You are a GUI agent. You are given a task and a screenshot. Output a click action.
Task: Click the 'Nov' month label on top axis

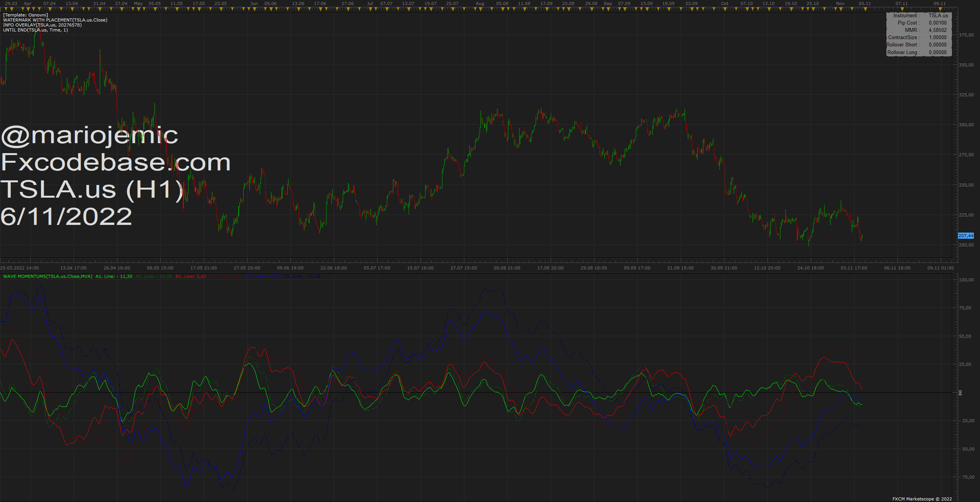(840, 3)
